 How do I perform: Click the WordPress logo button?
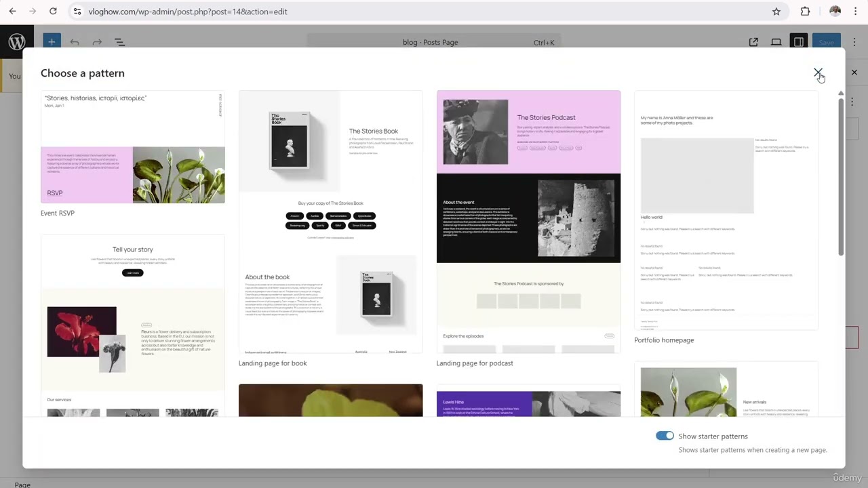[x=17, y=42]
